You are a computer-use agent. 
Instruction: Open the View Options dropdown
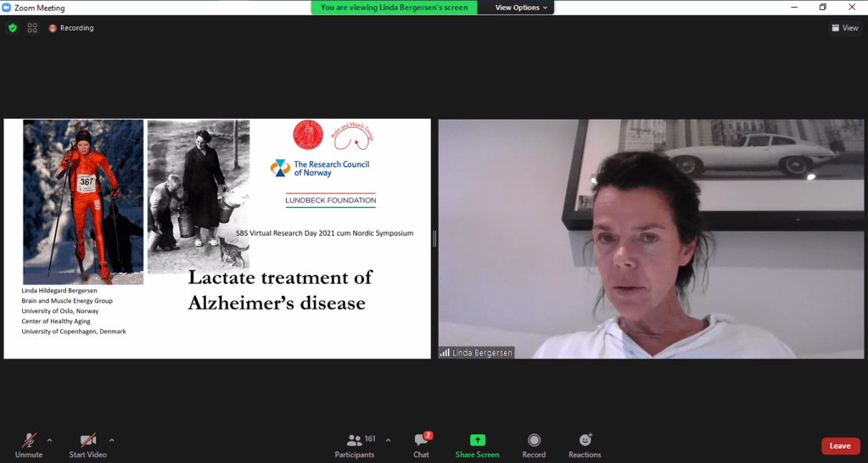coord(522,8)
